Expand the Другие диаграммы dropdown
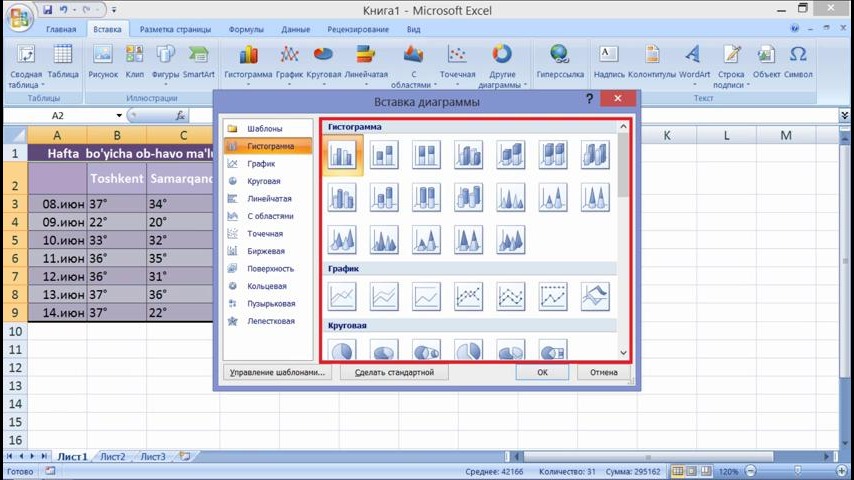Screen dimensions: 854x480 point(501,66)
